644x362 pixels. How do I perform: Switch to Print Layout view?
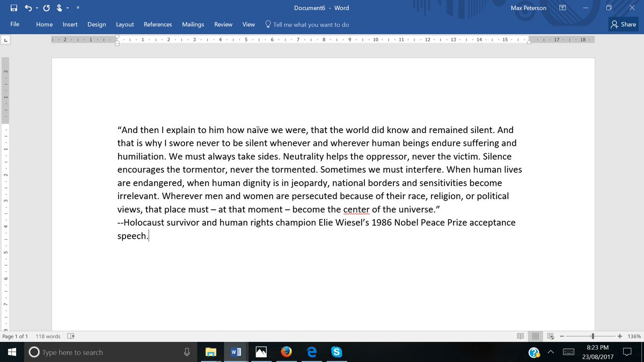(535, 336)
